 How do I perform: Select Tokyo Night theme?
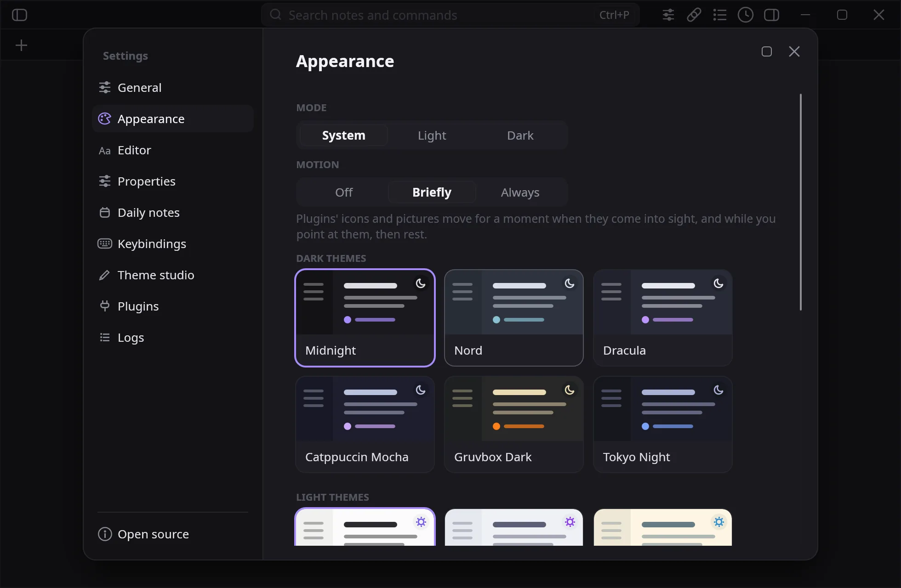(663, 424)
